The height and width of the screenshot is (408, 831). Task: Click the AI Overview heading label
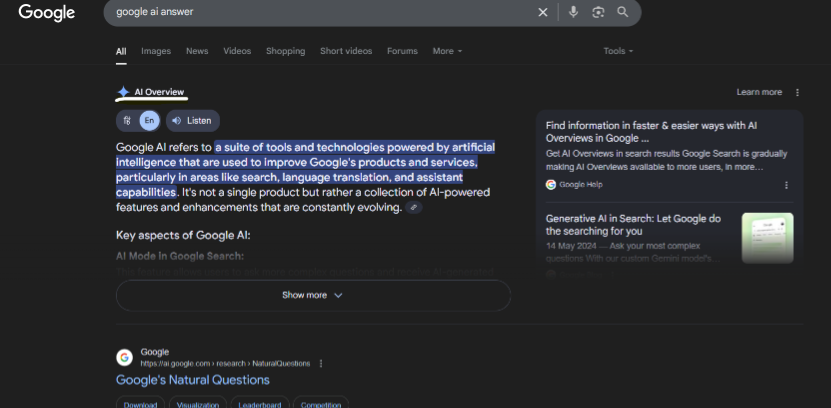point(159,92)
